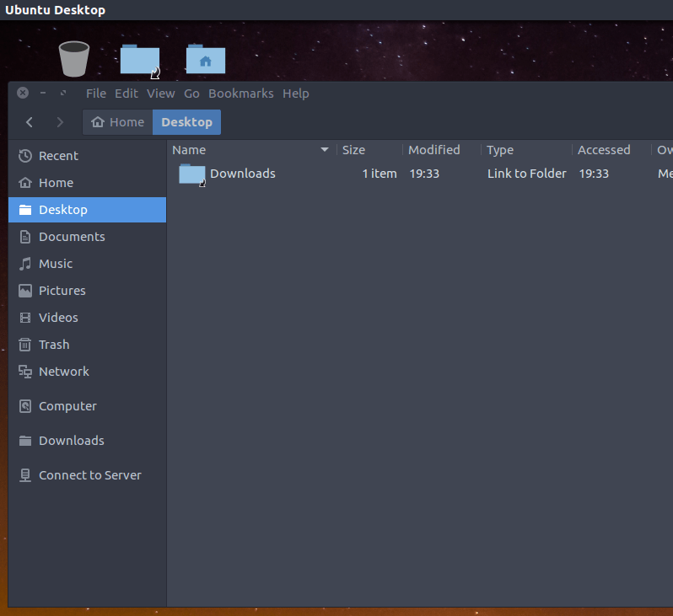The height and width of the screenshot is (616, 673).
Task: Open the Bookmarks menu
Action: (241, 94)
